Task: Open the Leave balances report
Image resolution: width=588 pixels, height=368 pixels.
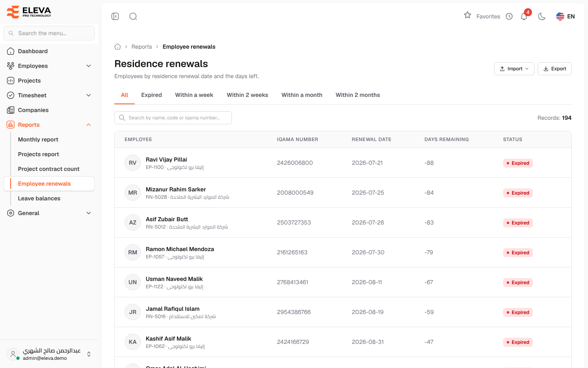Action: pyautogui.click(x=39, y=198)
